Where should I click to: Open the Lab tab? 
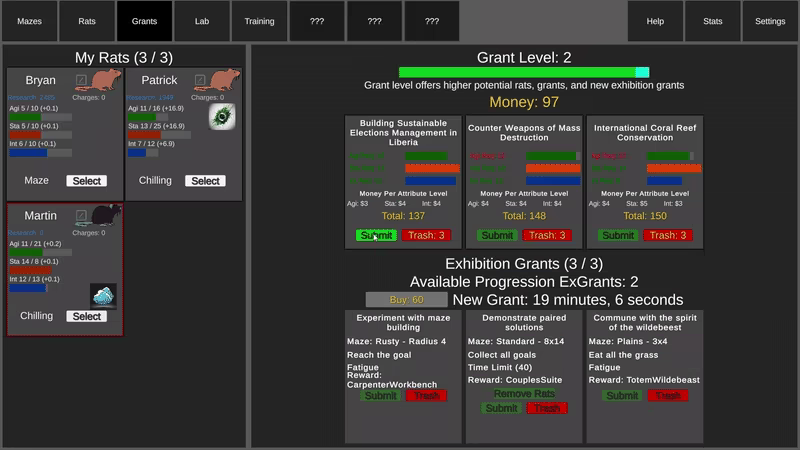tap(202, 21)
